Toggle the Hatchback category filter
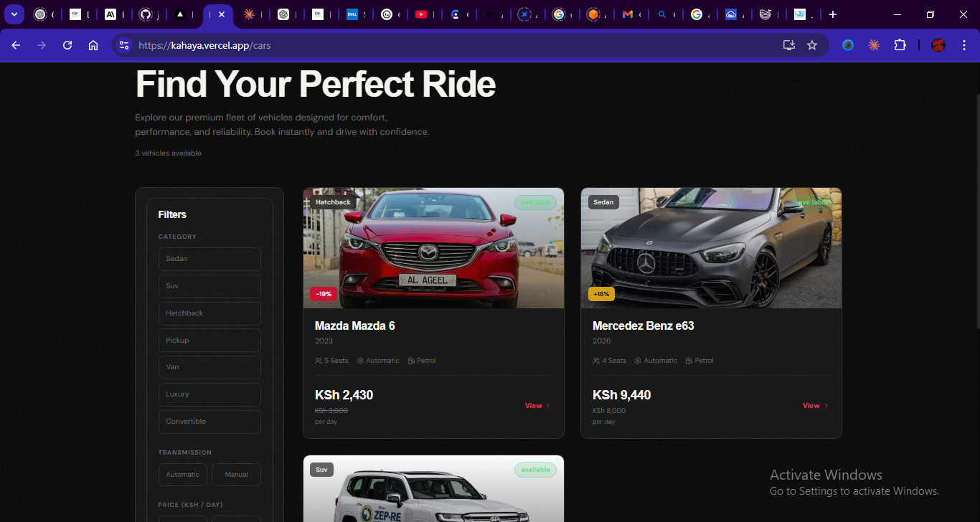Screen dimensions: 980x522 click(x=209, y=313)
